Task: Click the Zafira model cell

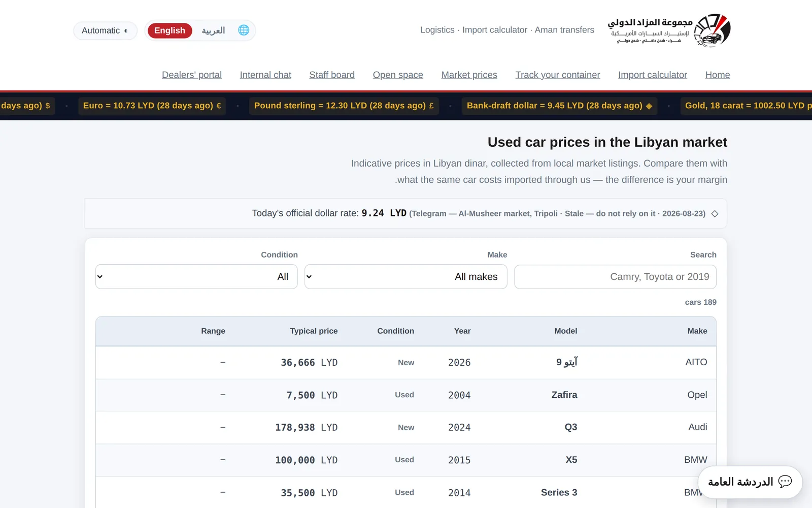Action: pyautogui.click(x=564, y=395)
